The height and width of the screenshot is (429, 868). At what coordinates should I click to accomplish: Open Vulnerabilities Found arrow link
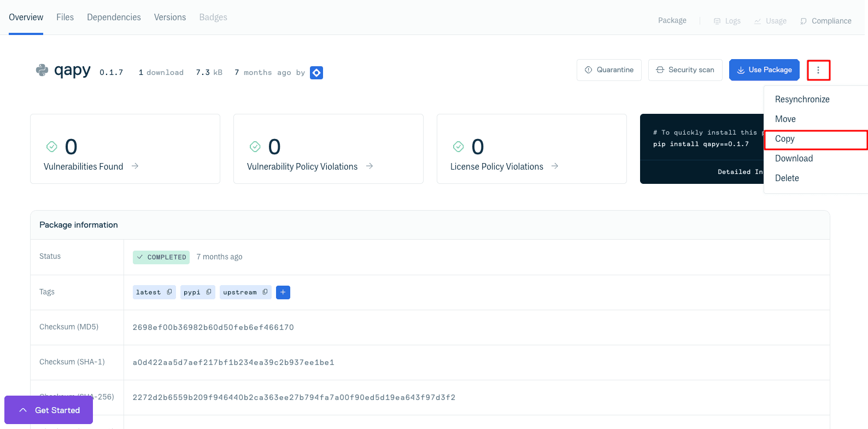135,166
